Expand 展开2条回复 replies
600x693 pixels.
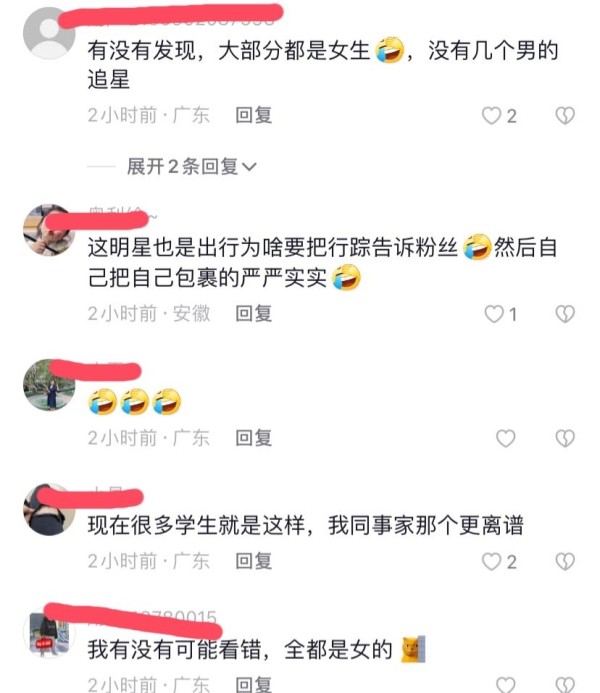191,167
